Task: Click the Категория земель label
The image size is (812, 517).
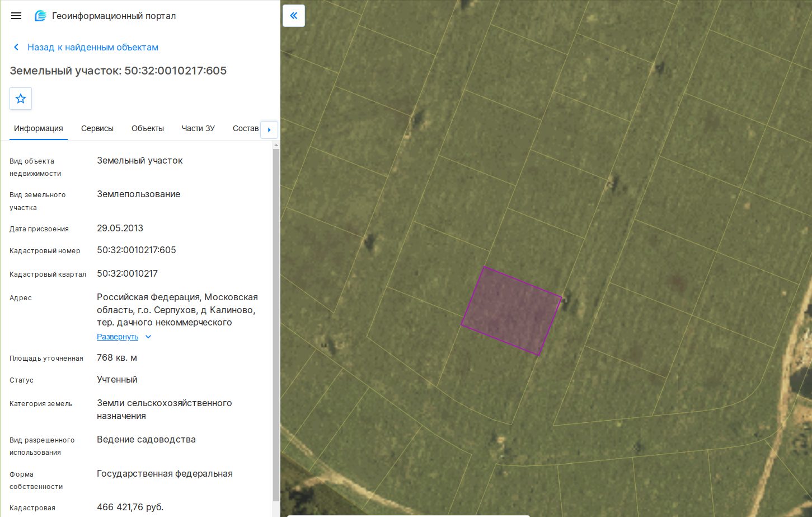Action: (x=41, y=403)
